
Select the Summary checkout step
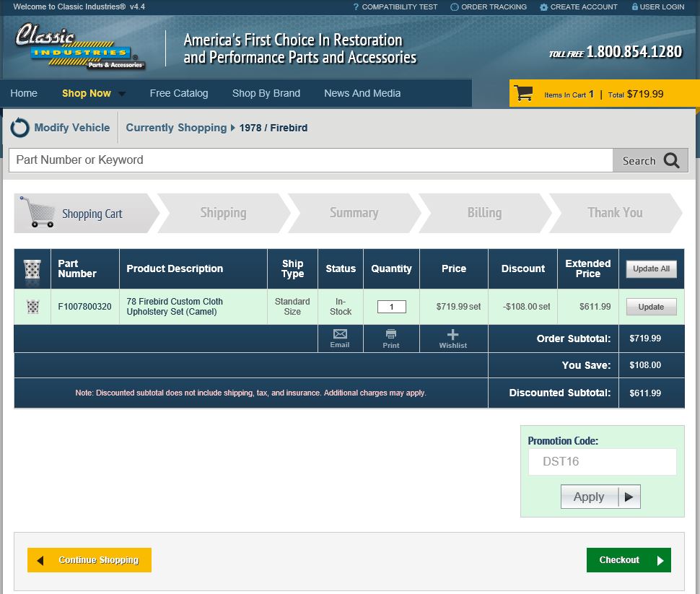[x=354, y=213]
